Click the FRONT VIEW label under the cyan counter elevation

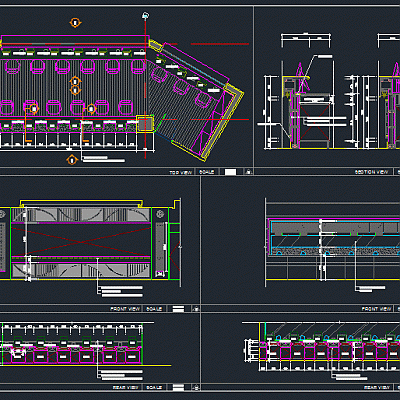[377, 309]
